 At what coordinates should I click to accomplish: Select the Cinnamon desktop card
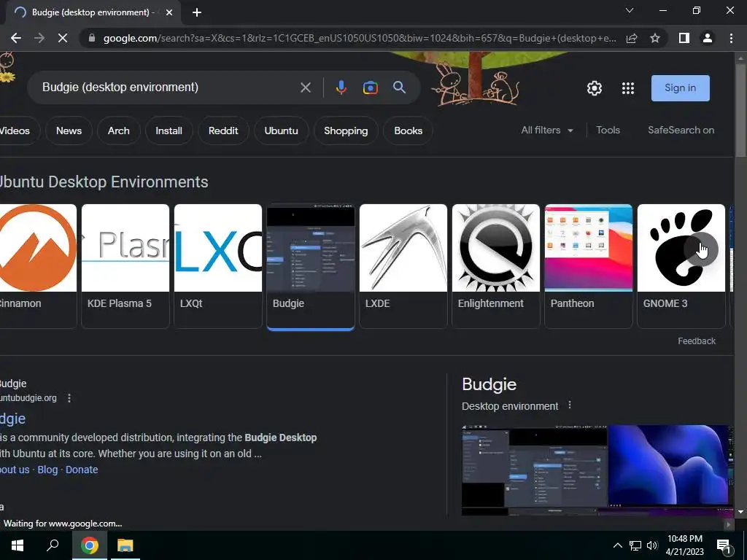(38, 266)
